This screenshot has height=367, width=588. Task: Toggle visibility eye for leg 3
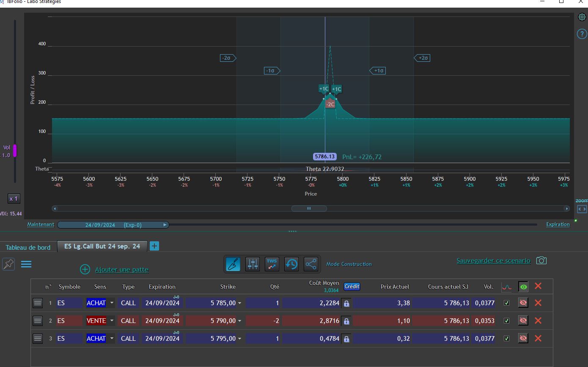523,339
